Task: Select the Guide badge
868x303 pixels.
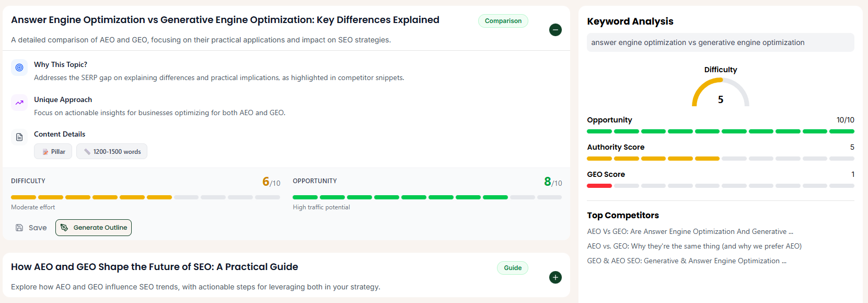Action: coord(512,268)
